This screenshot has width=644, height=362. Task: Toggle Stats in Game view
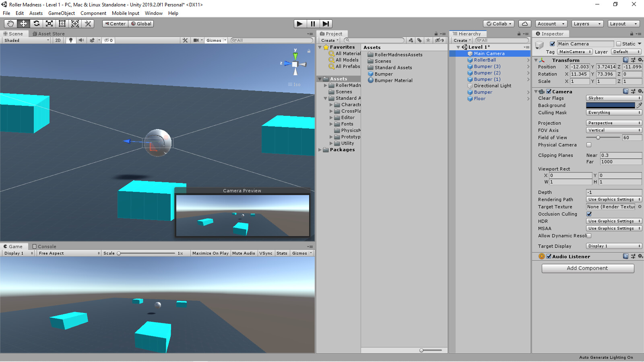tap(282, 253)
